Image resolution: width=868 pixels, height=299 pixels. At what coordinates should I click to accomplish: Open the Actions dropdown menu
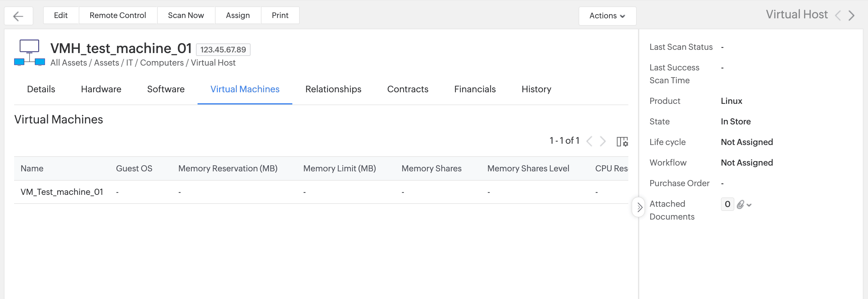tap(607, 16)
